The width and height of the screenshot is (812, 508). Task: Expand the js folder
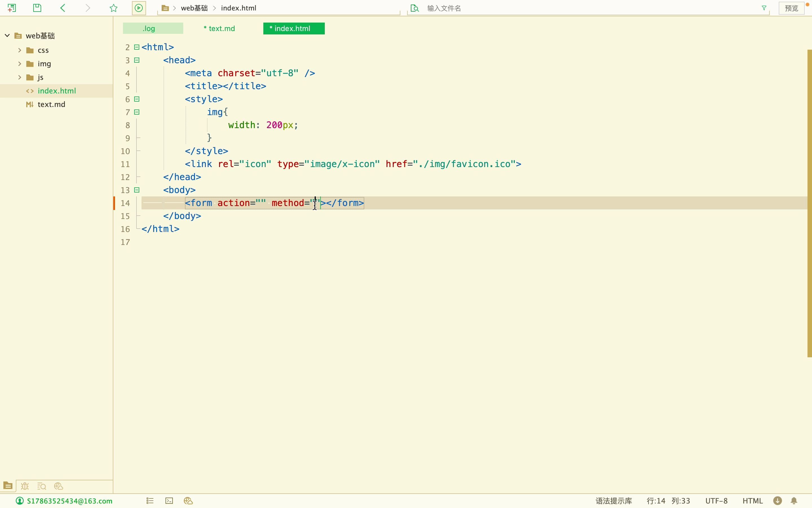click(x=19, y=77)
